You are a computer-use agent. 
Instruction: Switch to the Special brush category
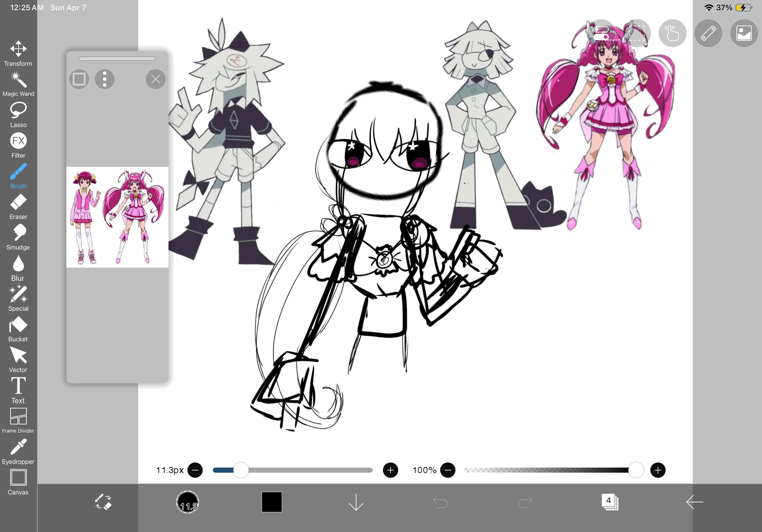[18, 298]
